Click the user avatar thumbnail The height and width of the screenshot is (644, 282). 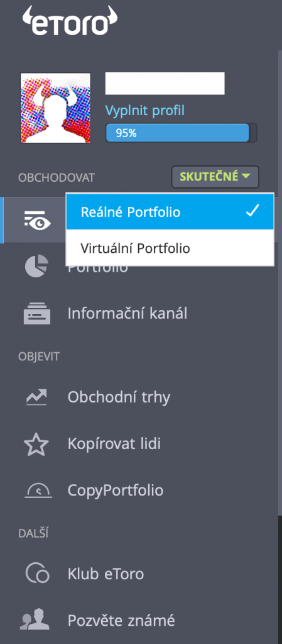(x=56, y=108)
